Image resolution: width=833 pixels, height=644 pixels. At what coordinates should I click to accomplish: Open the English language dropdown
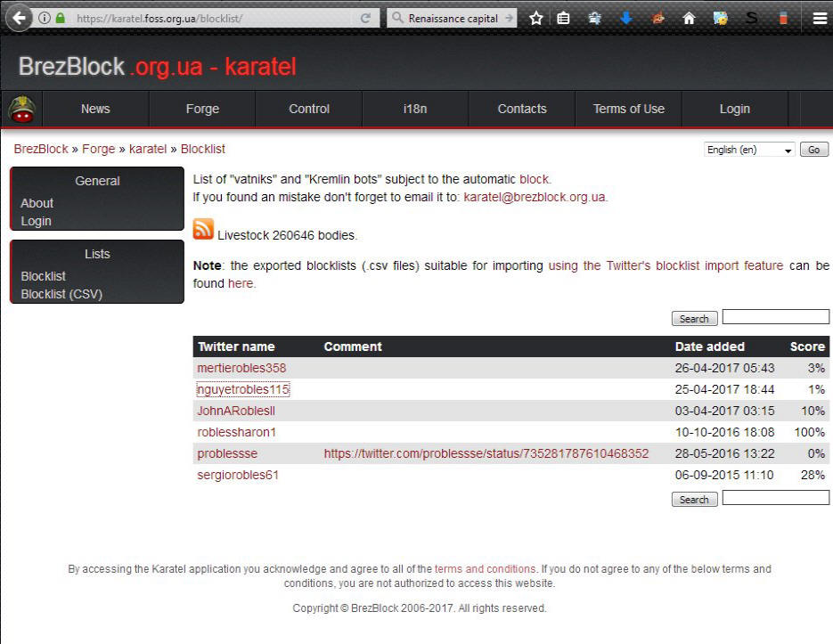[748, 150]
